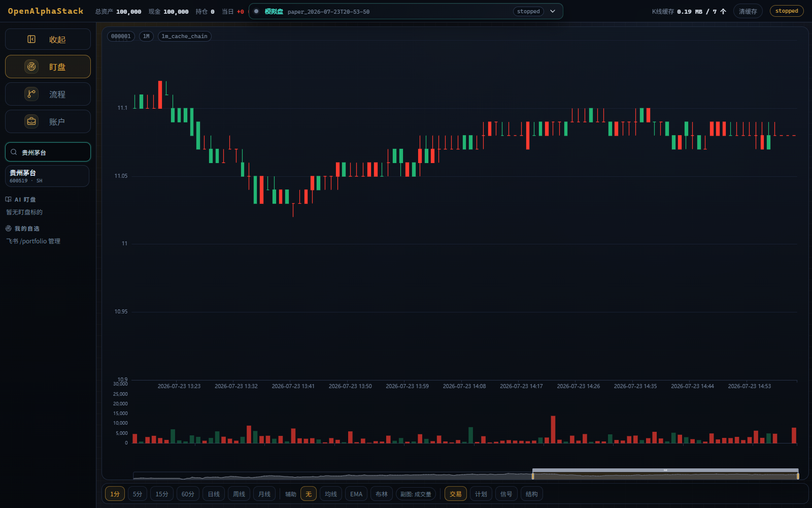Click the AI 盯盘 book icon

(9, 200)
